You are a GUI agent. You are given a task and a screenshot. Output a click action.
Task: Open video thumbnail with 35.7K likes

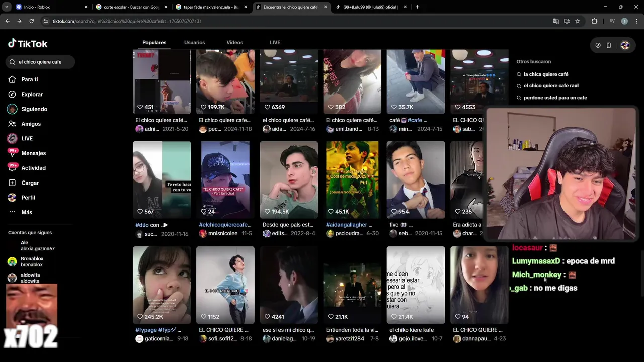[416, 81]
